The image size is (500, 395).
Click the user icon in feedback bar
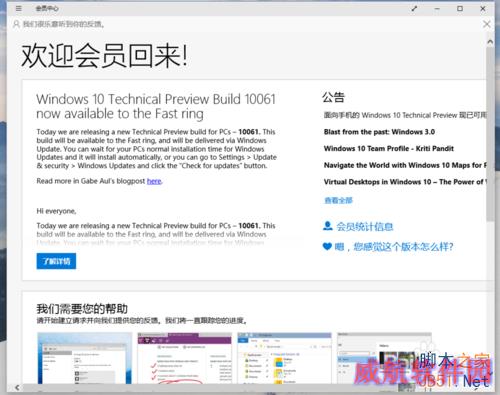pyautogui.click(x=16, y=24)
